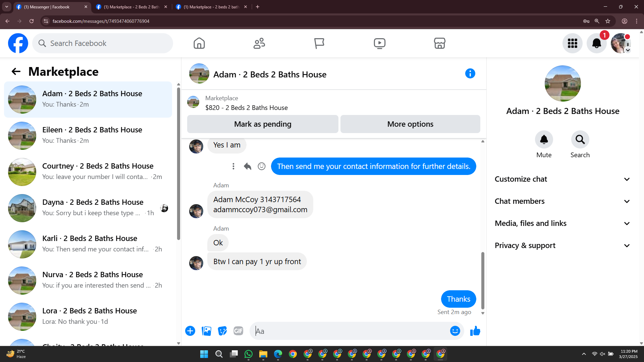Open more options dots next to message
Viewport: 644px width, 362px height.
[x=233, y=166]
